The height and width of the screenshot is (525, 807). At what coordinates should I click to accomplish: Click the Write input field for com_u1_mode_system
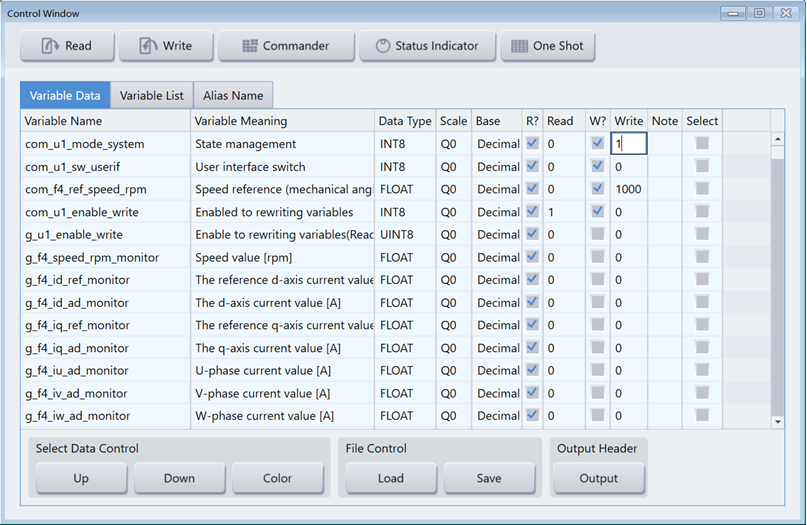click(x=628, y=144)
